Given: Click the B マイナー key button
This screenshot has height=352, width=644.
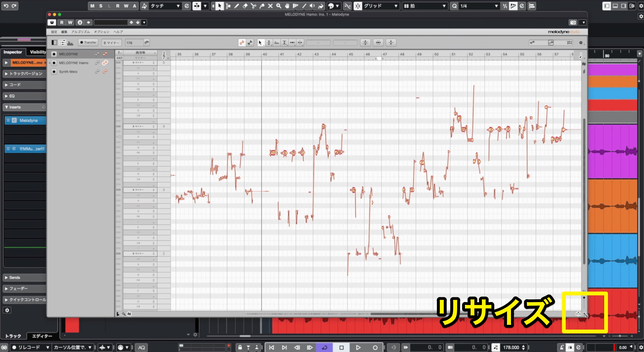Looking at the screenshot, I should pos(111,43).
